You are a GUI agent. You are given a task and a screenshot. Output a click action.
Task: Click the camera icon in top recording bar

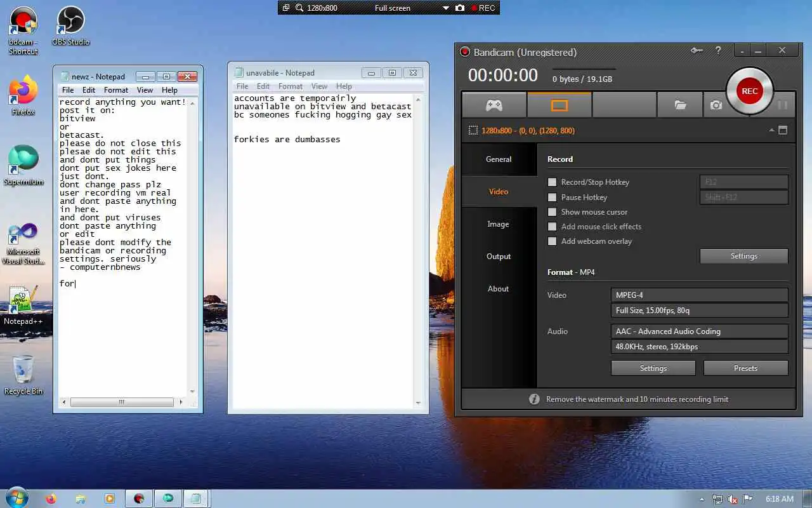click(x=460, y=8)
